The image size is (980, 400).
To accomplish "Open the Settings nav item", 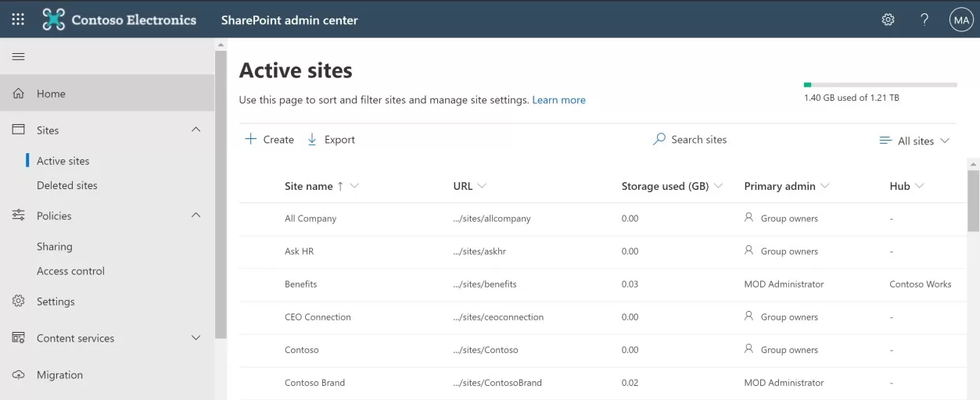I will (56, 302).
